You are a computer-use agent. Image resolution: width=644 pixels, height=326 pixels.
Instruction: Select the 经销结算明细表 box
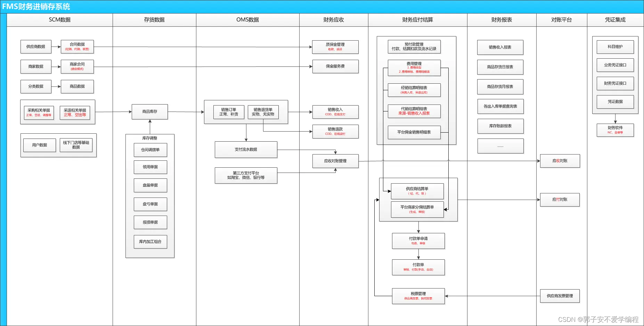tap(414, 90)
